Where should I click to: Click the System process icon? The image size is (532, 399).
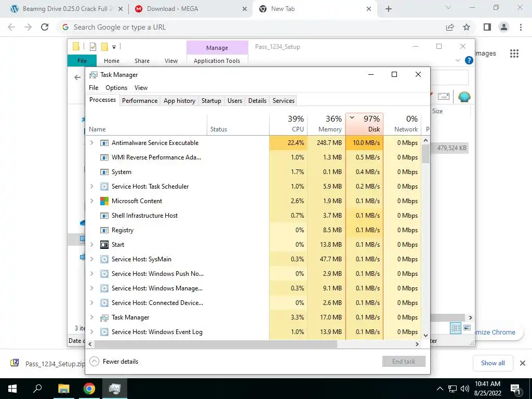(x=104, y=172)
